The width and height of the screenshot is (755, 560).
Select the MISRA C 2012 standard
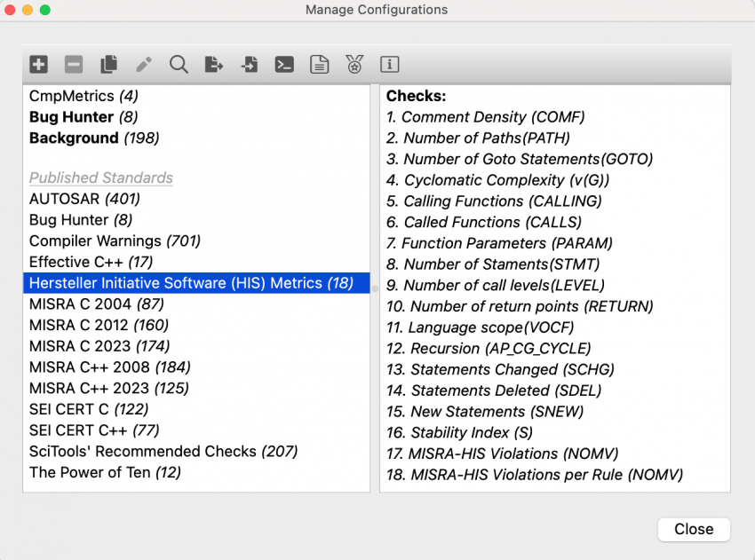point(83,325)
